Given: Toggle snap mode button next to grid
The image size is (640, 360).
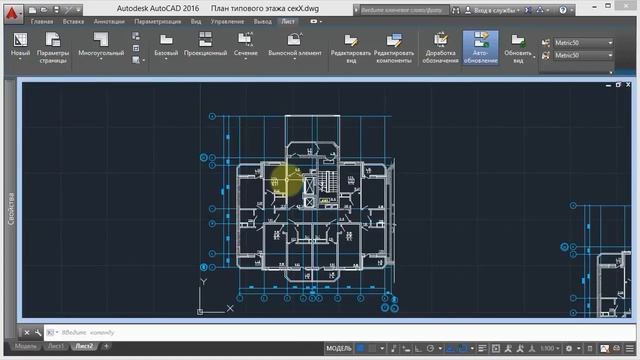Looking at the screenshot, I should pyautogui.click(x=372, y=349).
